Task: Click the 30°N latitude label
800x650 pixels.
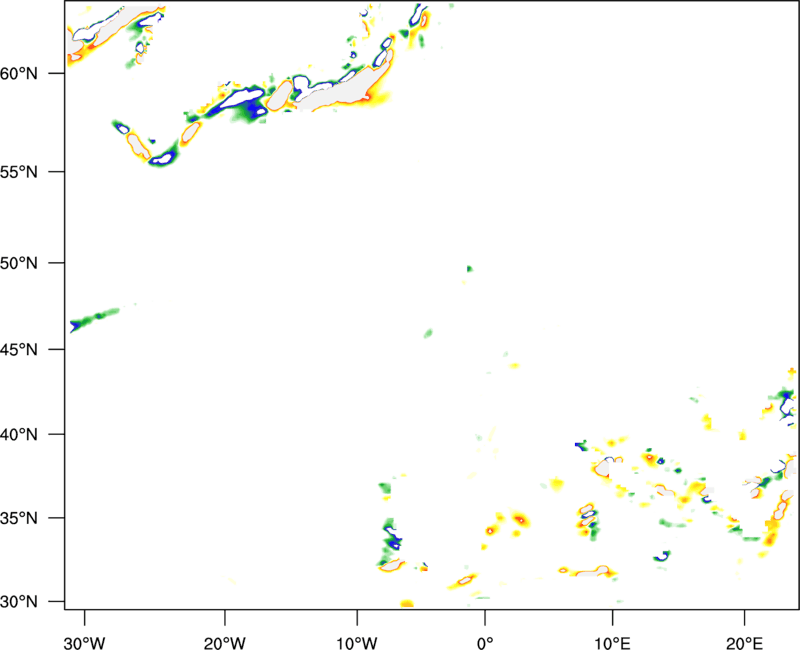Action: [19, 602]
